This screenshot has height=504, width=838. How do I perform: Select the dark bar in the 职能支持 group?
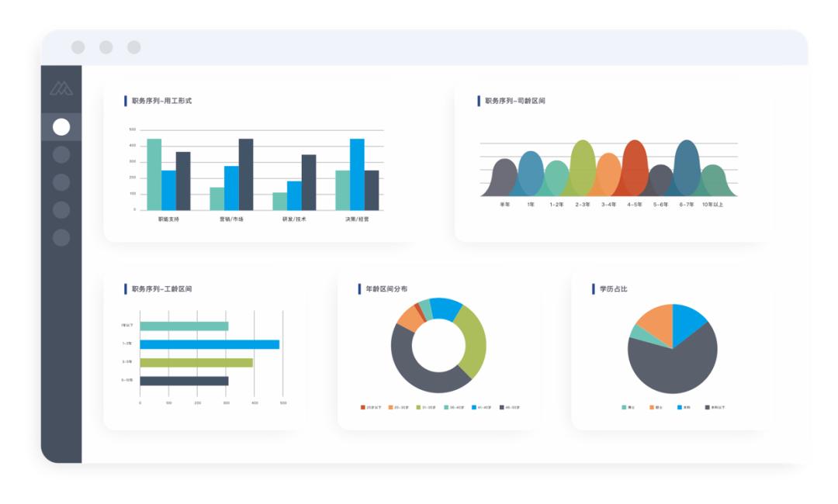click(183, 181)
